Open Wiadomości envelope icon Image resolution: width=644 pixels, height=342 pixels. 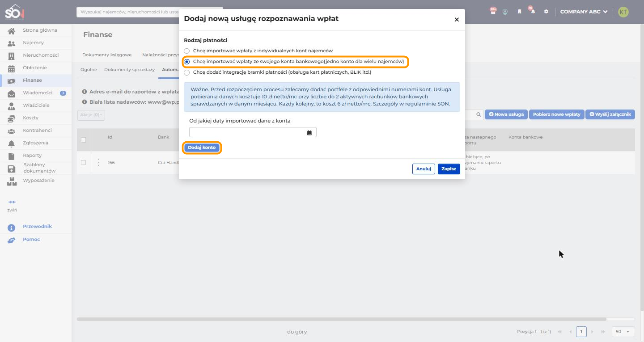pos(12,93)
